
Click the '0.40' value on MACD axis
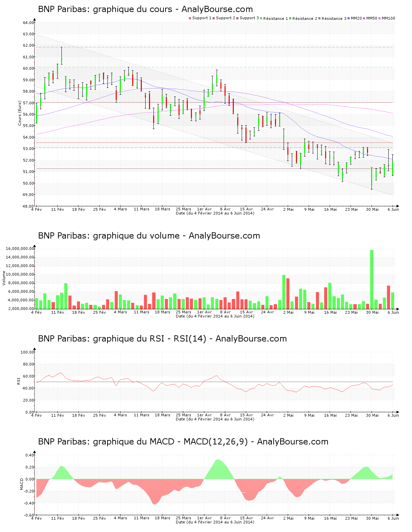[30, 455]
